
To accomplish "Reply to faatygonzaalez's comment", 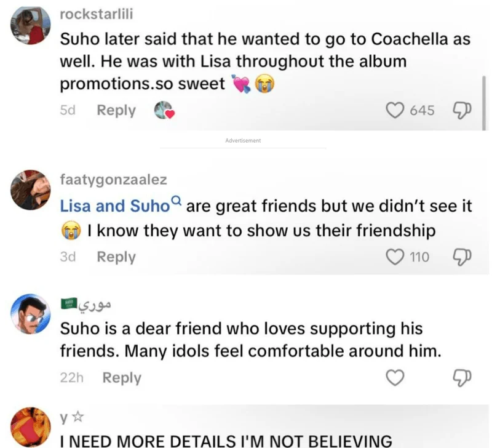I will tap(116, 257).
